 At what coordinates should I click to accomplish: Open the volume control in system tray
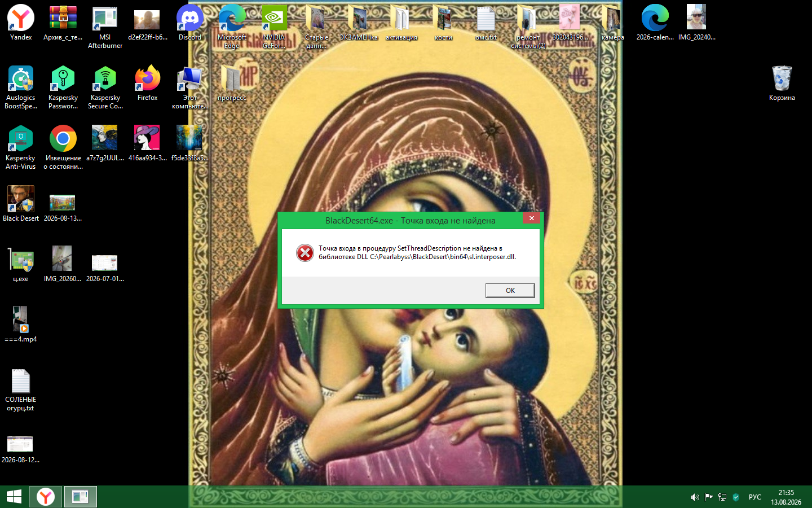tap(695, 497)
